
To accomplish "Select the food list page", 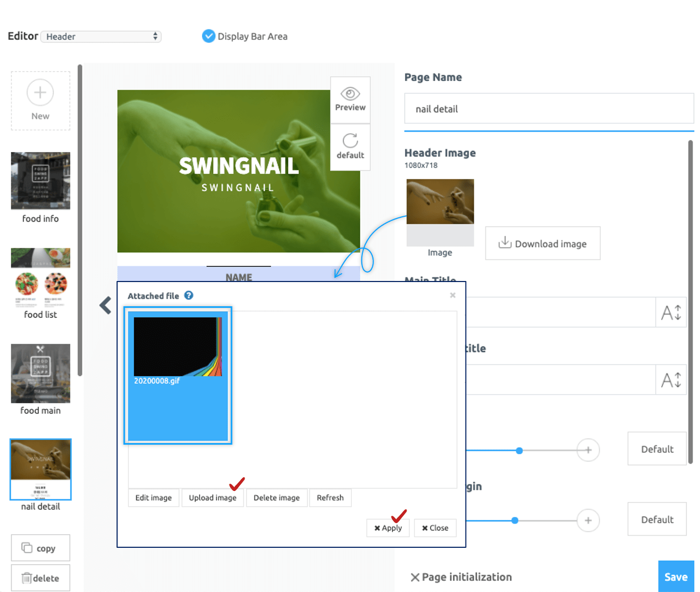I will coord(40,278).
